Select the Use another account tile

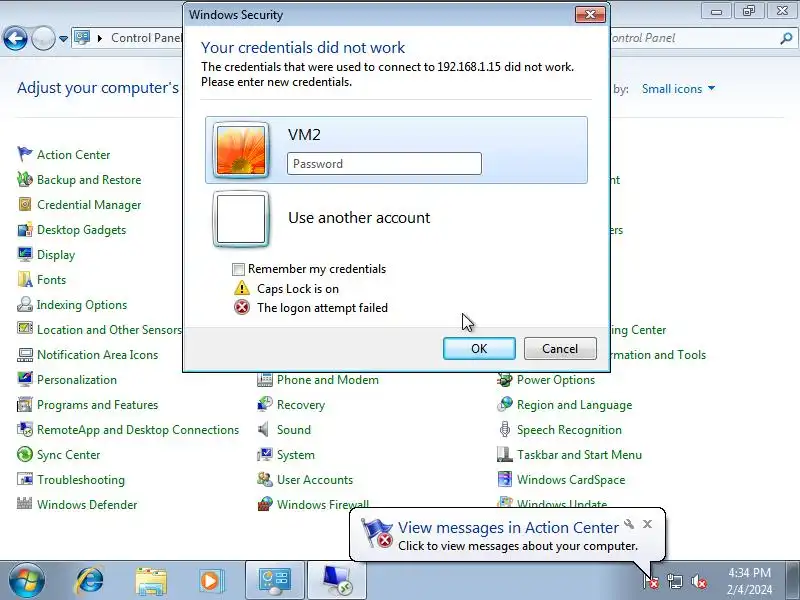coord(396,218)
